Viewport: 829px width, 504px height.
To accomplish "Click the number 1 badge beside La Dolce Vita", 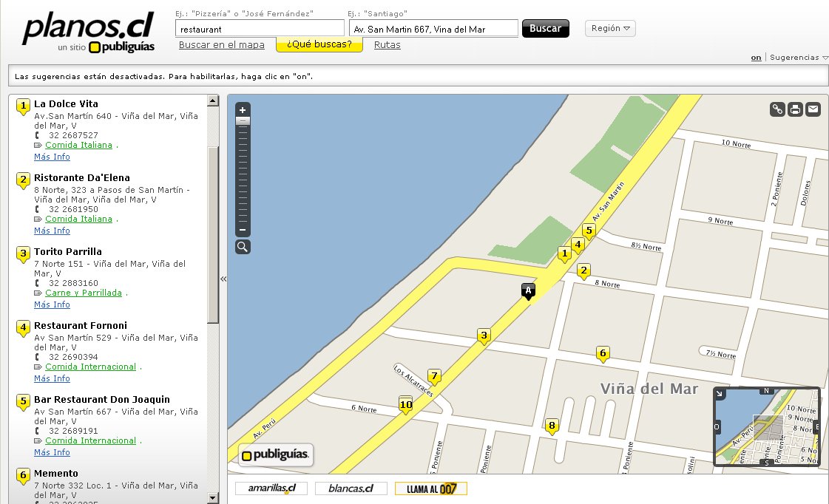I will point(23,106).
